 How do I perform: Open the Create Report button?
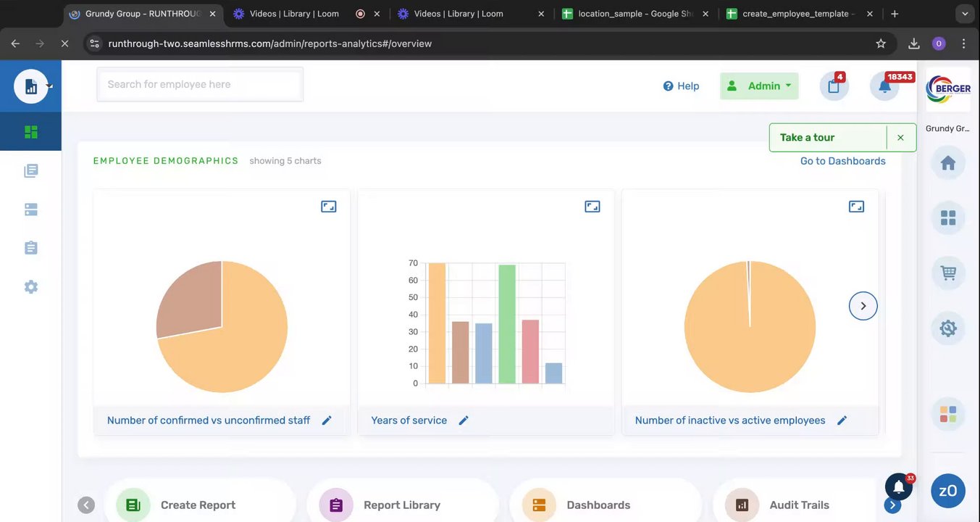pos(199,505)
